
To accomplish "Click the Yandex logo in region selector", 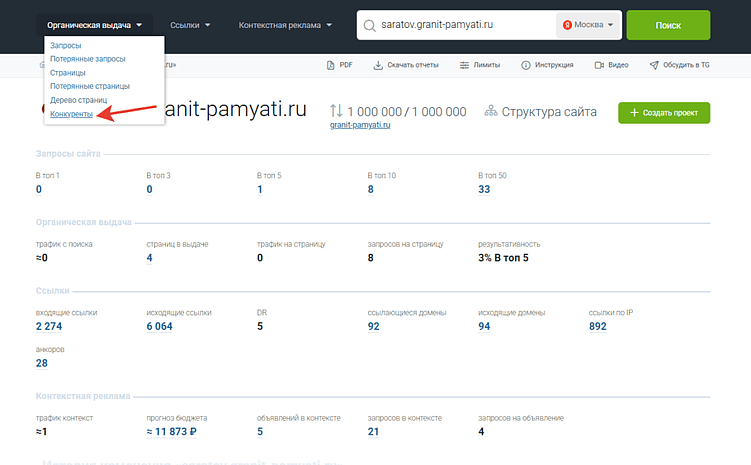I will 567,25.
